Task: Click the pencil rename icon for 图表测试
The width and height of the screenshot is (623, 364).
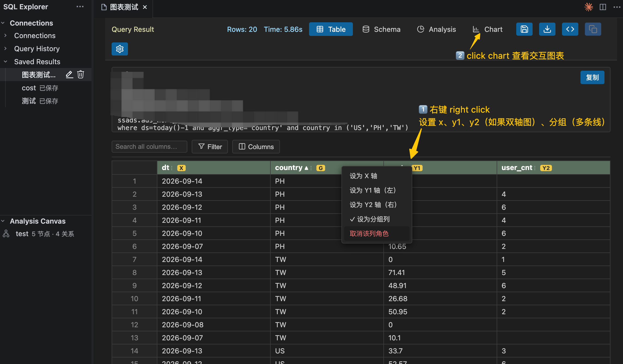Action: 69,75
